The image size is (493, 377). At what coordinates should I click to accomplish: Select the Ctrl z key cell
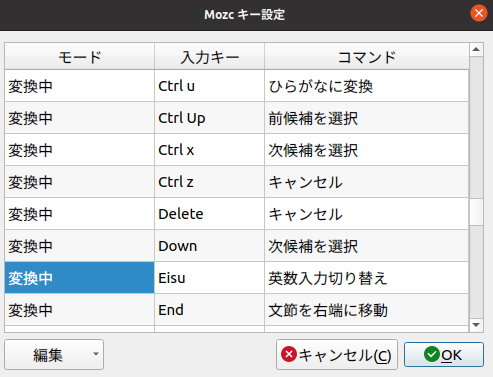pyautogui.click(x=209, y=182)
